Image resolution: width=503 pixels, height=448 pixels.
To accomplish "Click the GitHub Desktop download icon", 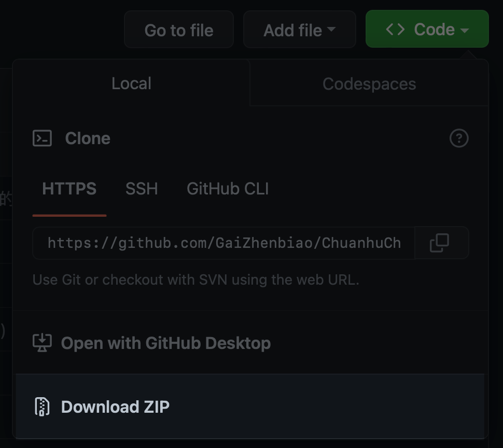I will [42, 343].
